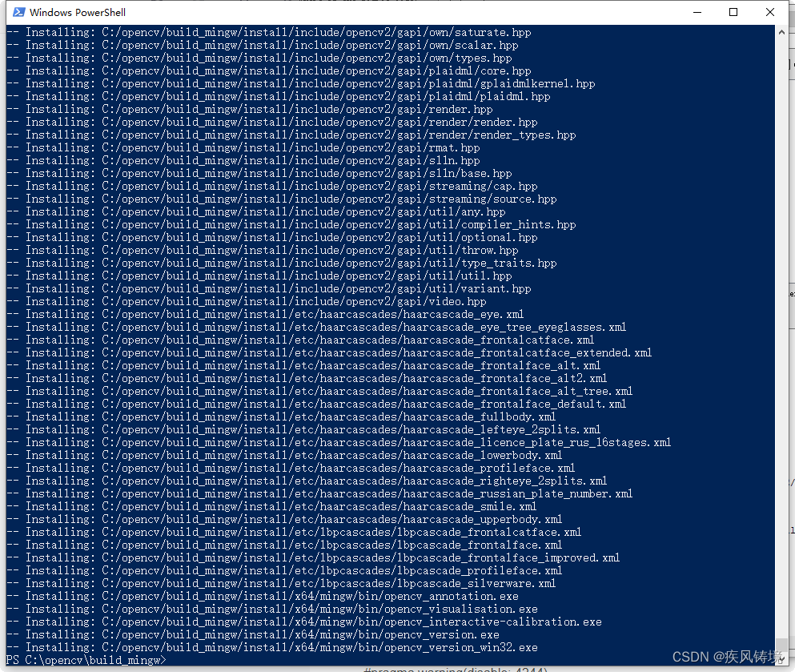Click the haarcascade_frontalface_alt2.xml line

307,378
